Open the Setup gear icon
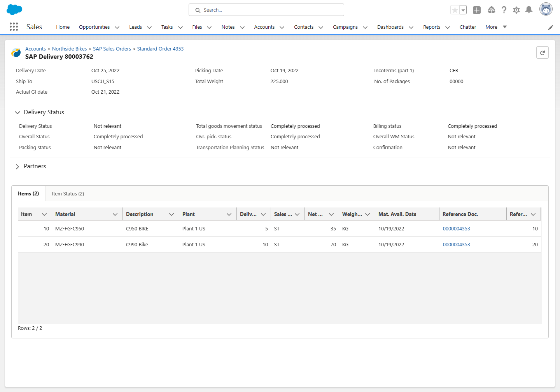 (x=516, y=10)
